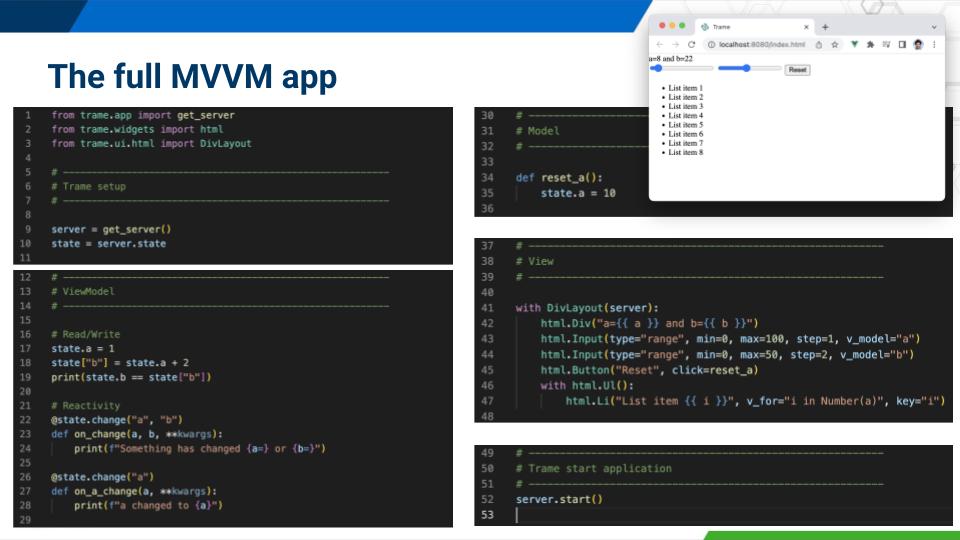Click the text 'a=8 and b=22'

671,59
